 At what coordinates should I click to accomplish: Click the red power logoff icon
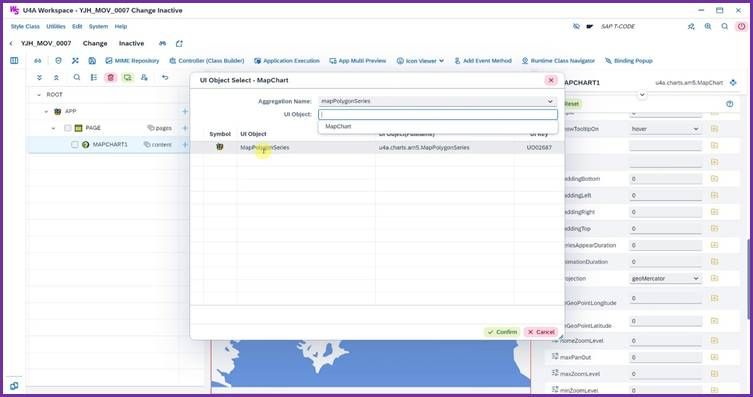(x=741, y=26)
